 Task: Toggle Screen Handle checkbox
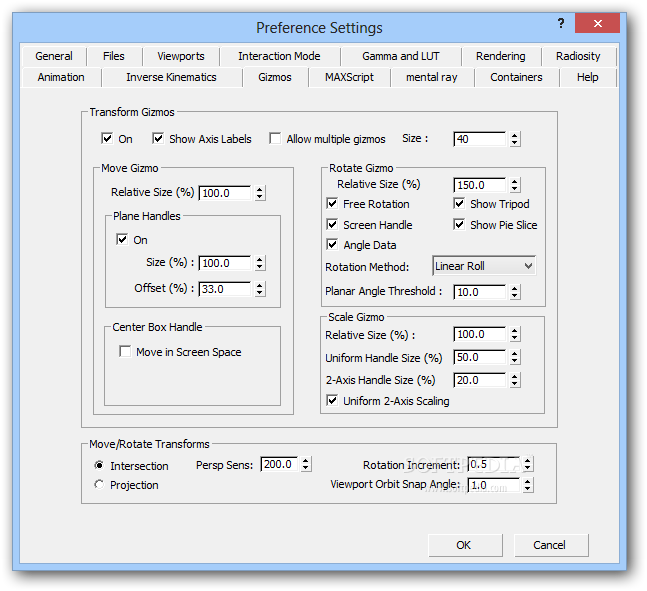(332, 225)
